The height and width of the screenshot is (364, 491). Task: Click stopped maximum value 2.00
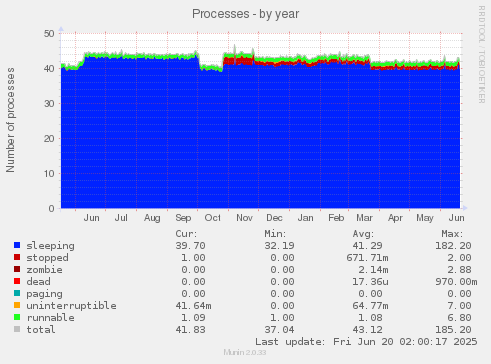(459, 258)
